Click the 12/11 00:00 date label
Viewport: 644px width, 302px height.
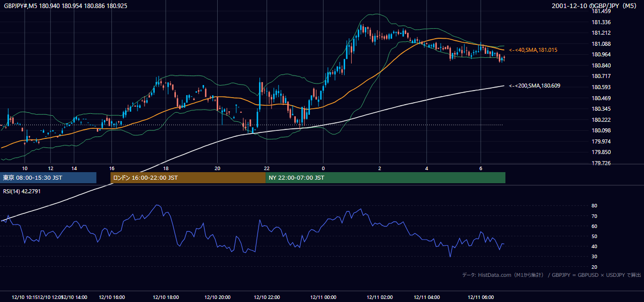323,297
